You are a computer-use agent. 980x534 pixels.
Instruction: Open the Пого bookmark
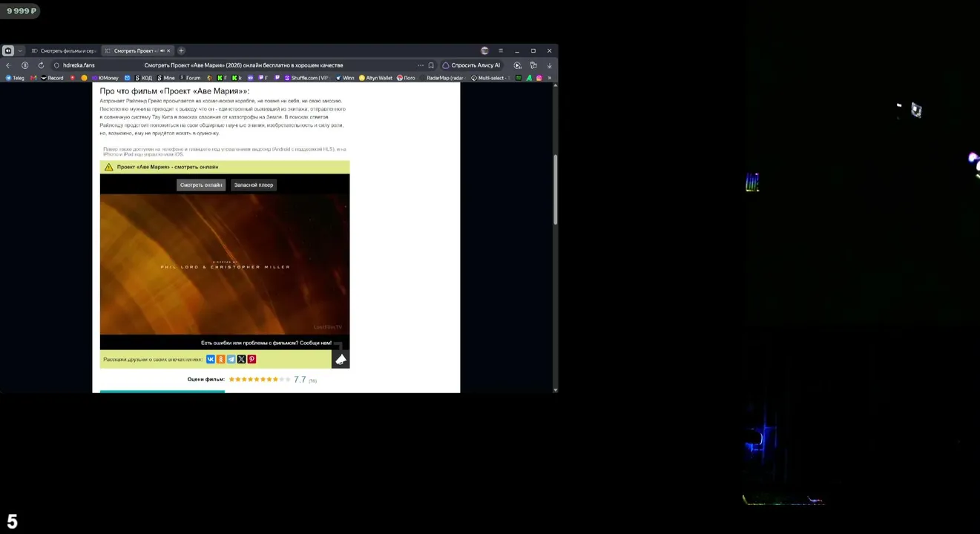point(406,78)
